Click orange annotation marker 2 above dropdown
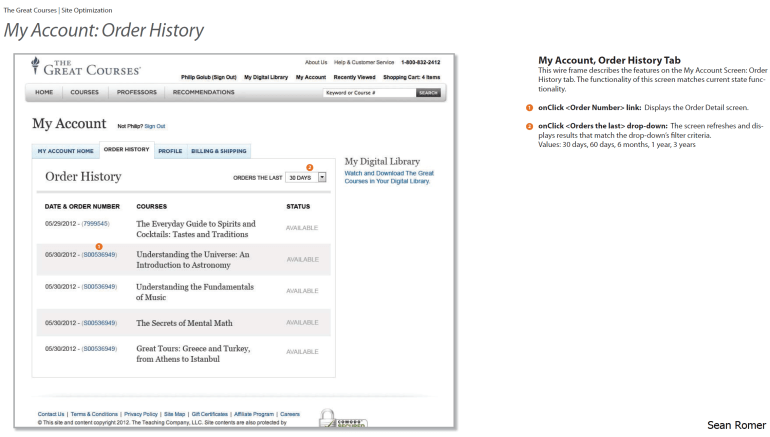 pos(309,167)
